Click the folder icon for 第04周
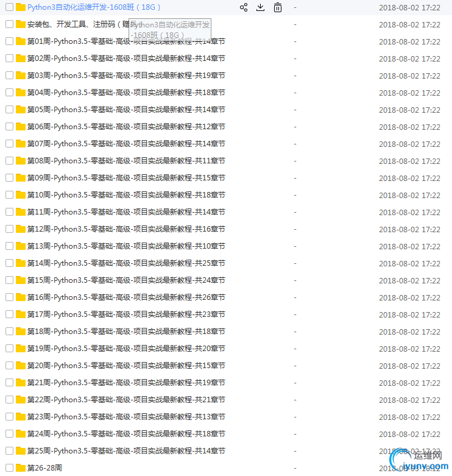This screenshot has width=452, height=476. coord(21,92)
